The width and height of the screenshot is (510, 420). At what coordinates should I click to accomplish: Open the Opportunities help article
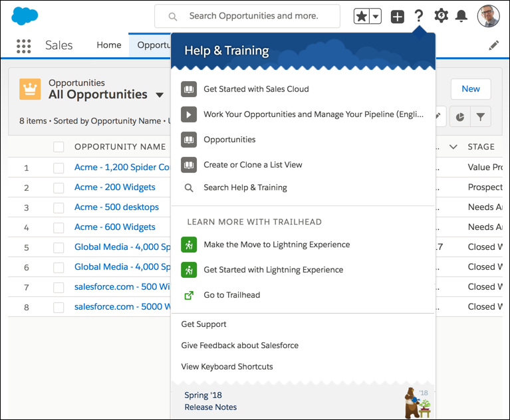(229, 140)
